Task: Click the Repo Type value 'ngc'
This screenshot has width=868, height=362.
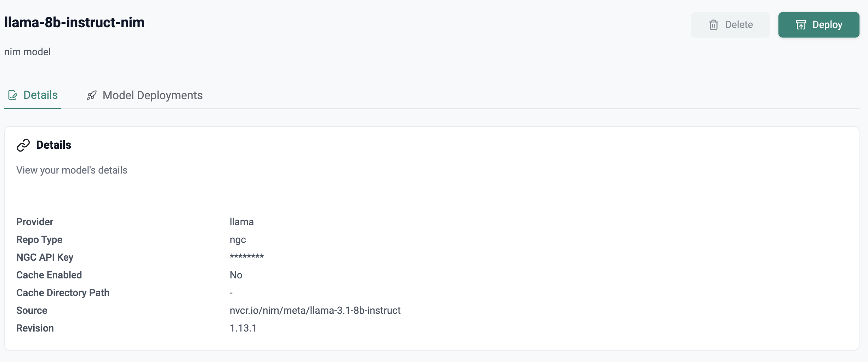Action: click(238, 239)
